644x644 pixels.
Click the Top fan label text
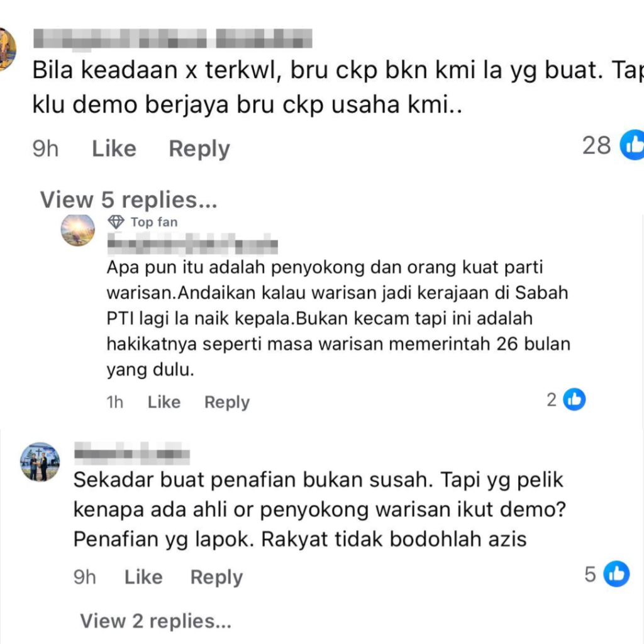pos(154,222)
